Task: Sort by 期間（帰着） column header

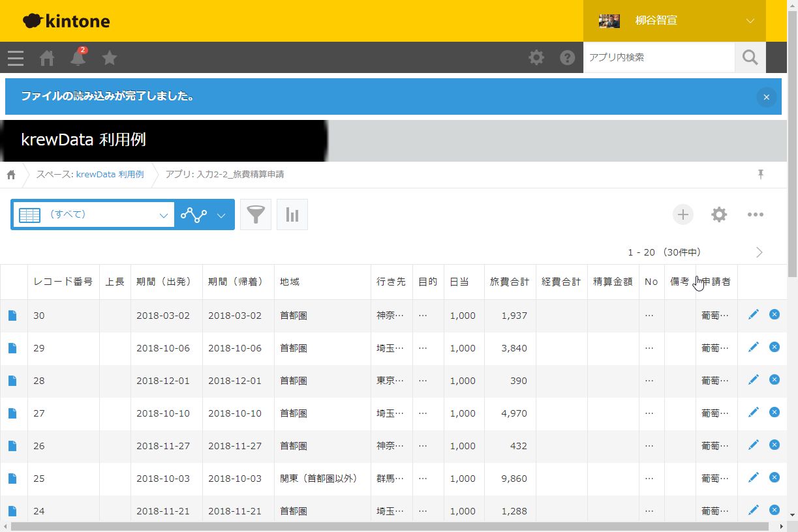Action: click(238, 282)
